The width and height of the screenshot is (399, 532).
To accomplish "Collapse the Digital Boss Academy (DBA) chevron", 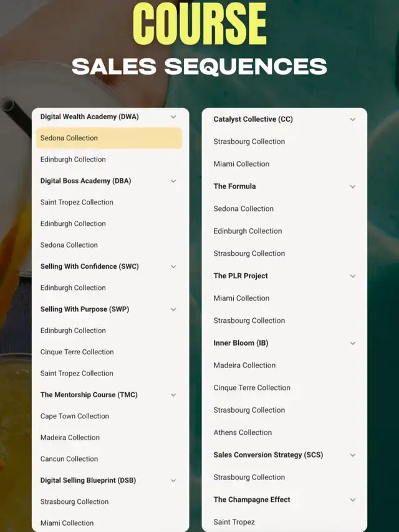I will coord(173,181).
